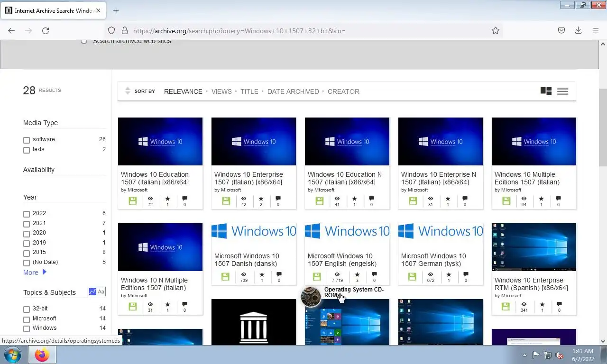Reload the current page
The width and height of the screenshot is (607, 364).
pyautogui.click(x=46, y=30)
